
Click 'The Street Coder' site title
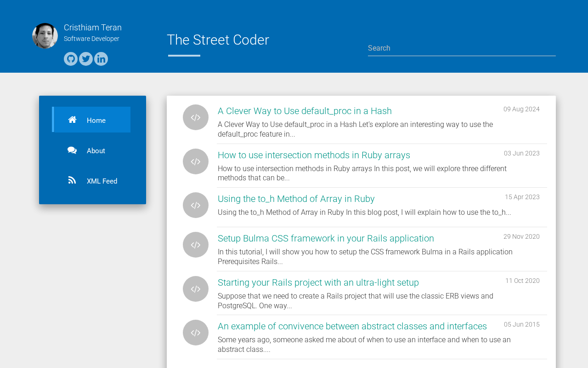pos(218,40)
